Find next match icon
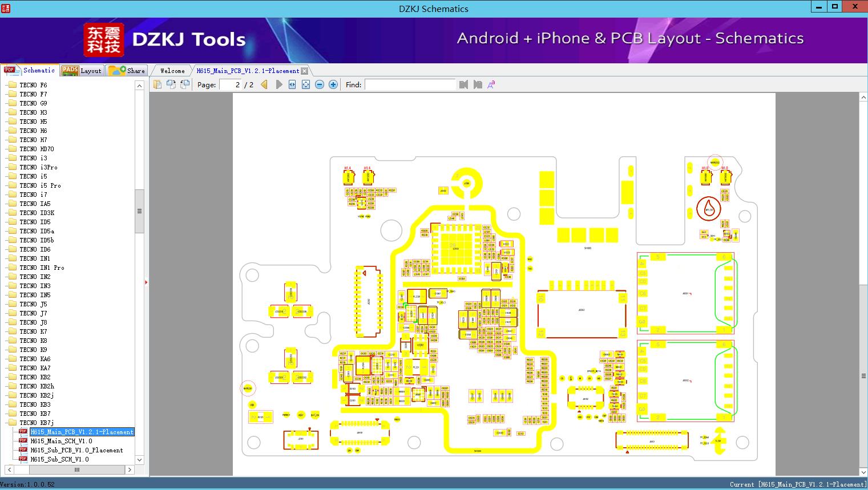Screen dimensions: 868x490 [x=478, y=84]
